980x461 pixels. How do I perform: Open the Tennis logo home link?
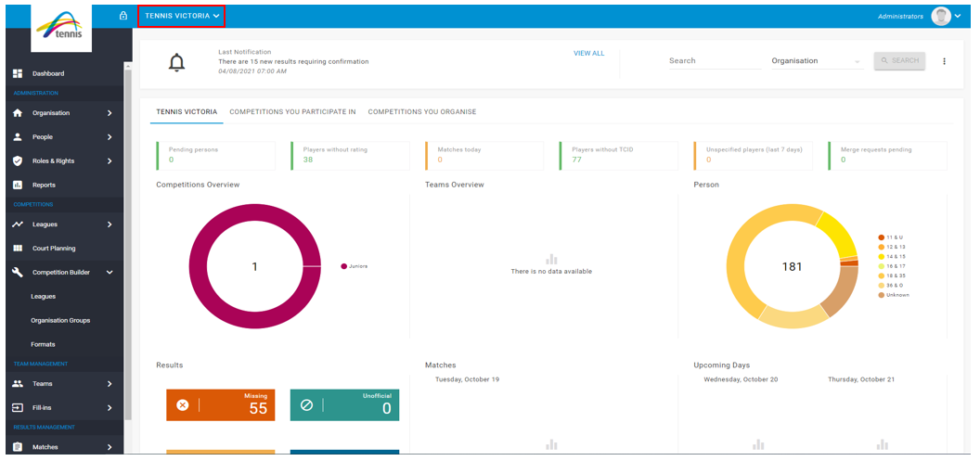61,28
